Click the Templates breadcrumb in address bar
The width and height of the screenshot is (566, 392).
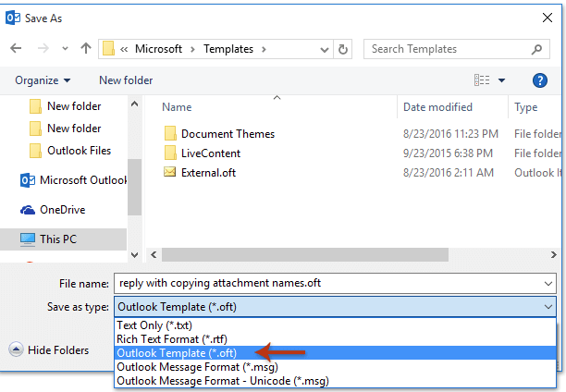[x=228, y=49]
